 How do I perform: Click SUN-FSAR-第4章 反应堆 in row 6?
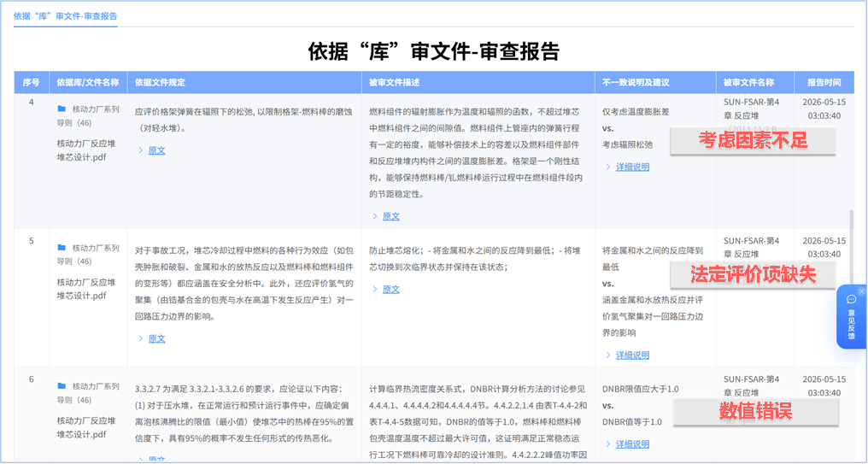click(751, 386)
